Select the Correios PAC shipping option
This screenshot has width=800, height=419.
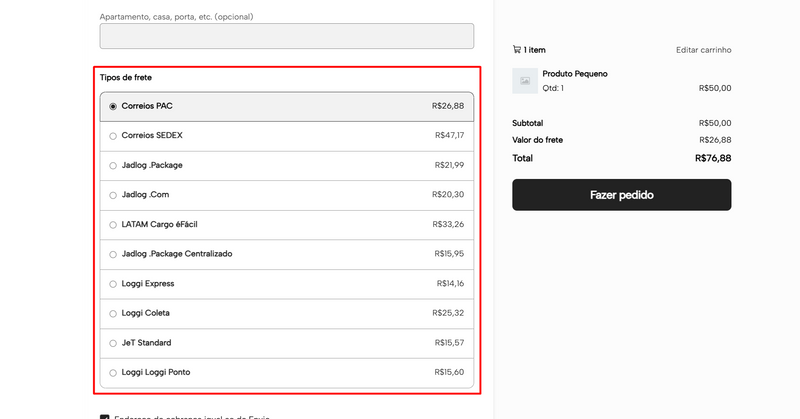click(287, 106)
